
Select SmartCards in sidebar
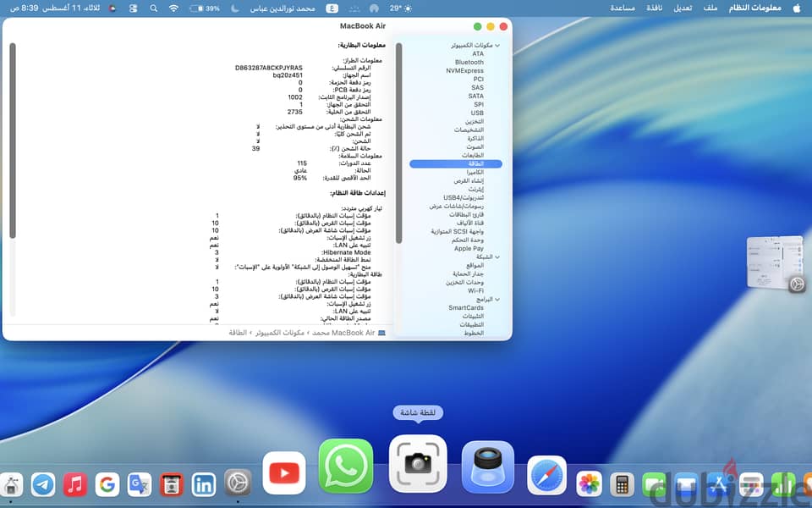pos(466,308)
